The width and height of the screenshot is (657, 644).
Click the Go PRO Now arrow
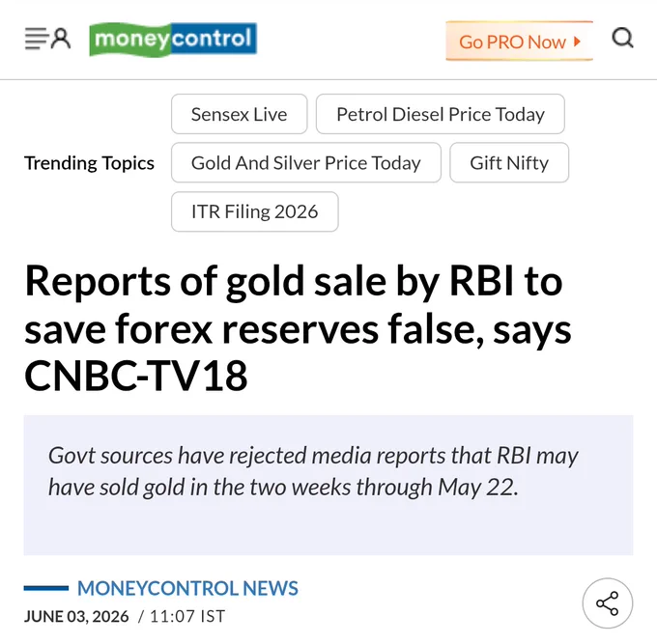[578, 42]
